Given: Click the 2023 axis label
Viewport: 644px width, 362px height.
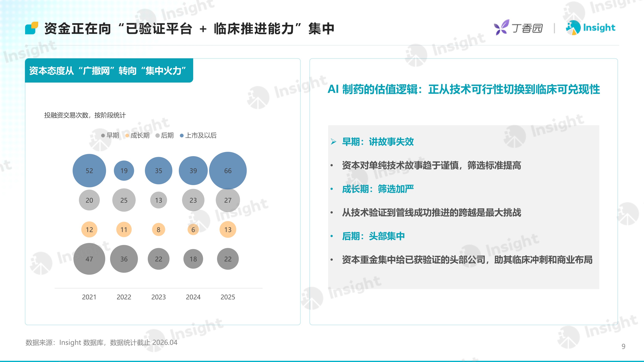Looking at the screenshot, I should tap(158, 297).
